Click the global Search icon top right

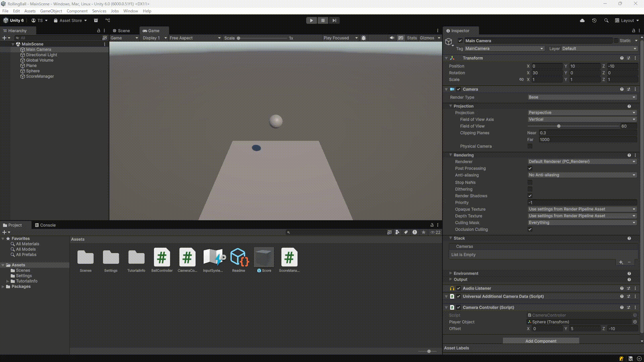coord(606,20)
